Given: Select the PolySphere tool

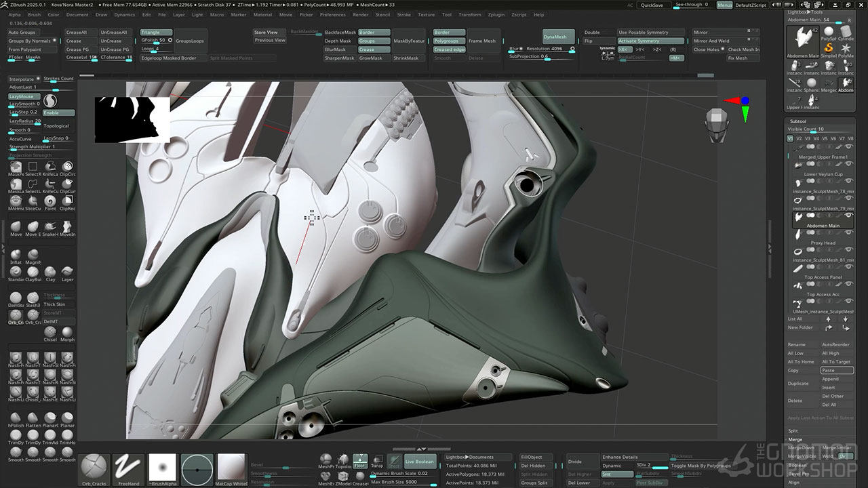Looking at the screenshot, I should (x=829, y=31).
